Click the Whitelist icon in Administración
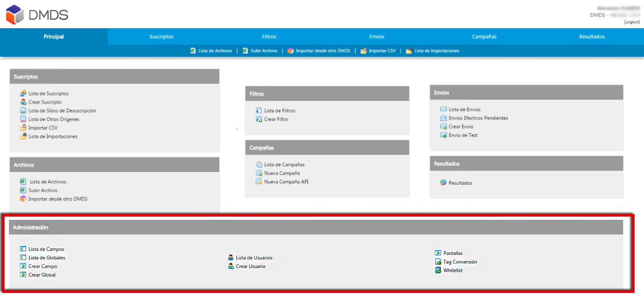644x297 pixels. click(438, 270)
